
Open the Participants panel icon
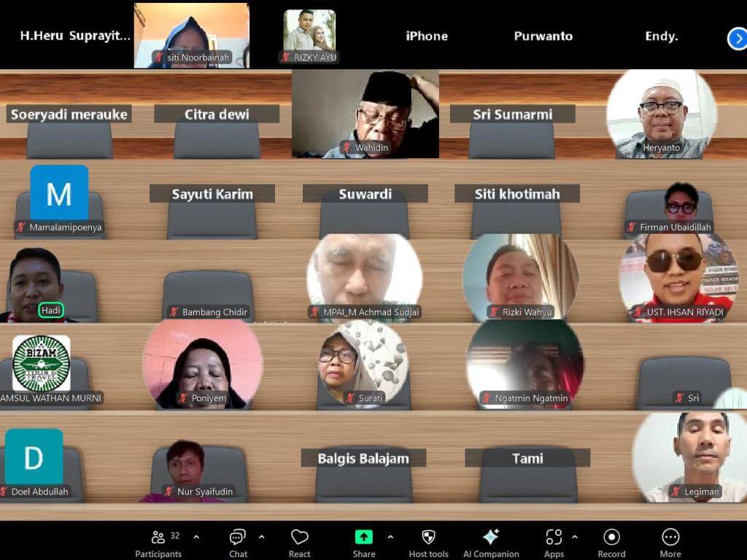pyautogui.click(x=158, y=537)
